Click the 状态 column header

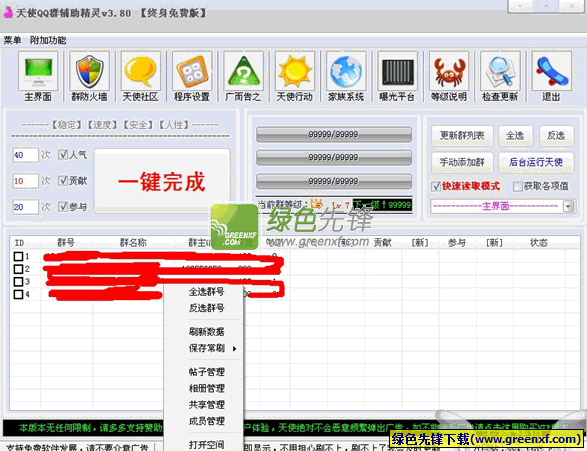(539, 243)
